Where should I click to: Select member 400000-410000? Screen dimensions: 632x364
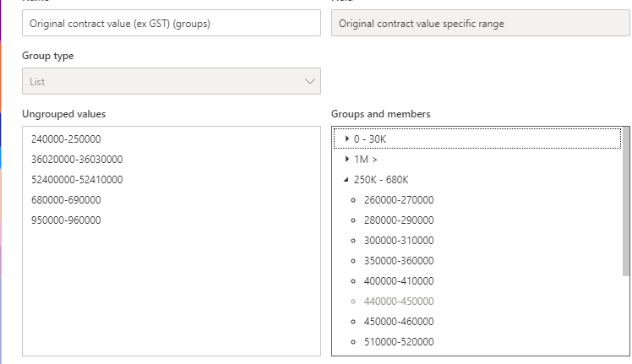click(x=399, y=280)
